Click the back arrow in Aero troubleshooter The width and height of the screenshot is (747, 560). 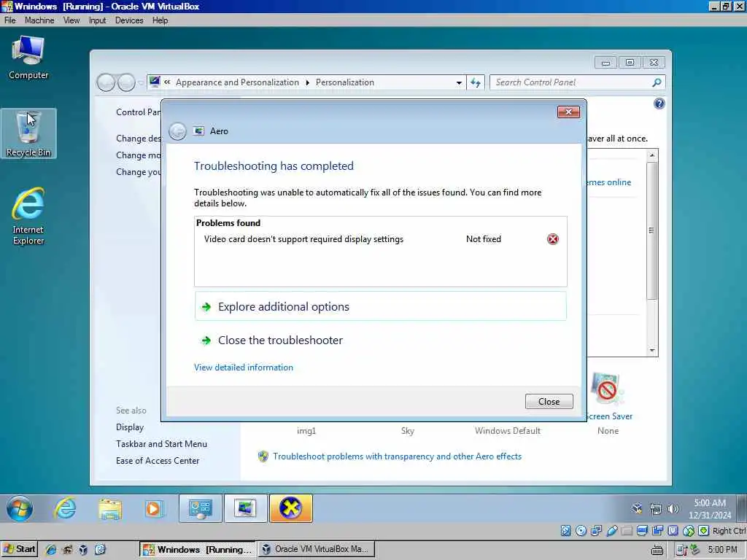pyautogui.click(x=178, y=131)
